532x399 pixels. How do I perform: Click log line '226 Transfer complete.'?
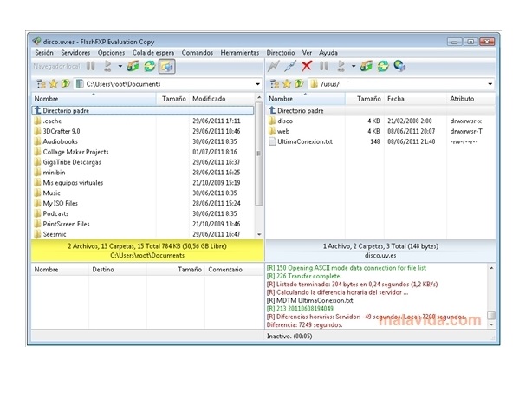click(x=304, y=276)
